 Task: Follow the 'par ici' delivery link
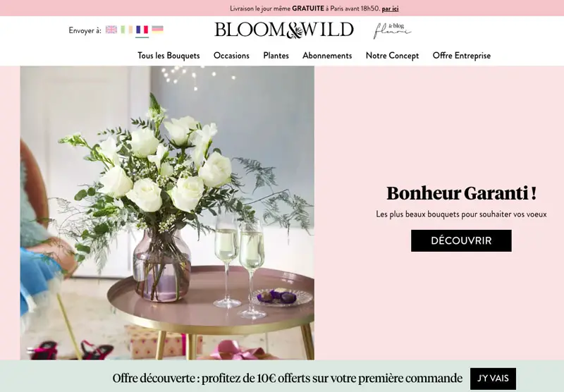pyautogui.click(x=391, y=8)
